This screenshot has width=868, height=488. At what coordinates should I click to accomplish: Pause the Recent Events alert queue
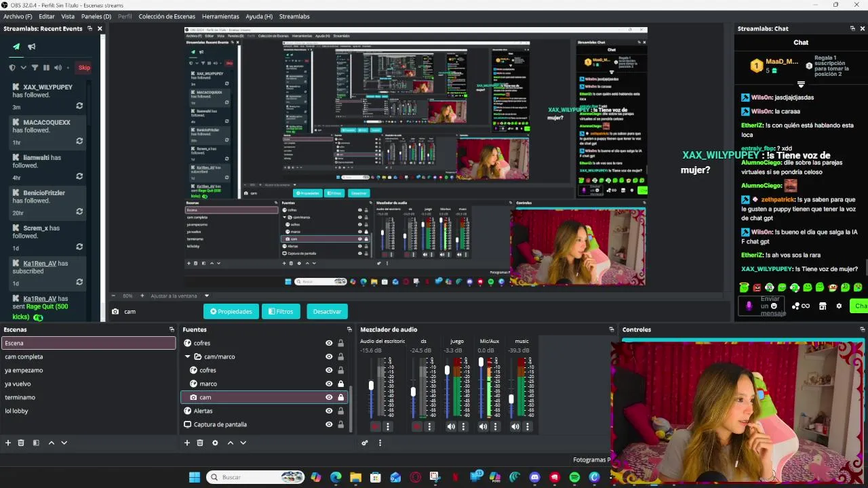[46, 68]
